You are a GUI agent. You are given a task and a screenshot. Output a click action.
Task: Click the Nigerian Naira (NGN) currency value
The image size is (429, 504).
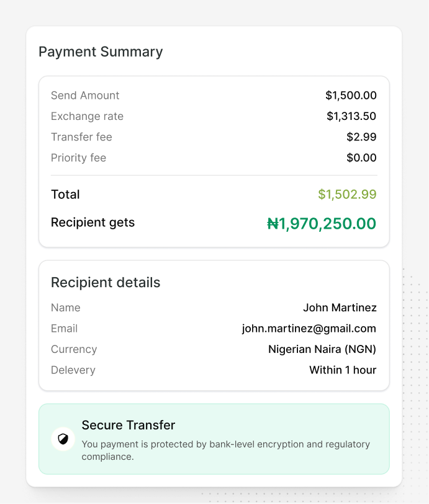[x=322, y=349]
